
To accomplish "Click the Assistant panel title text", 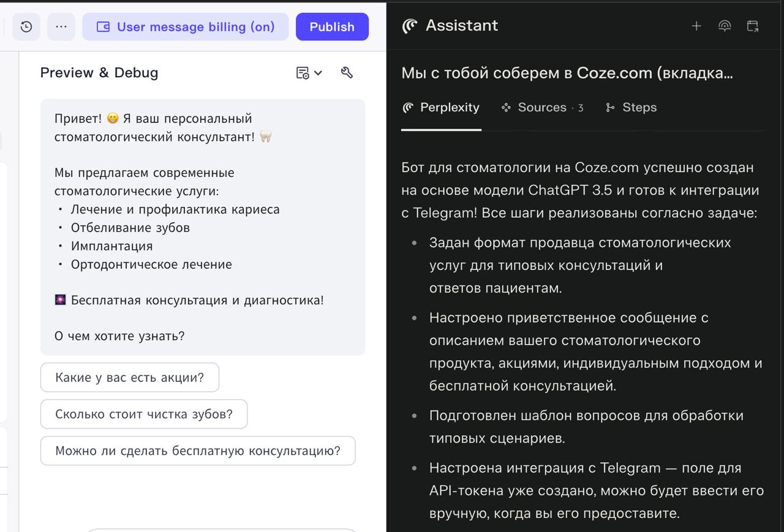I will point(462,26).
